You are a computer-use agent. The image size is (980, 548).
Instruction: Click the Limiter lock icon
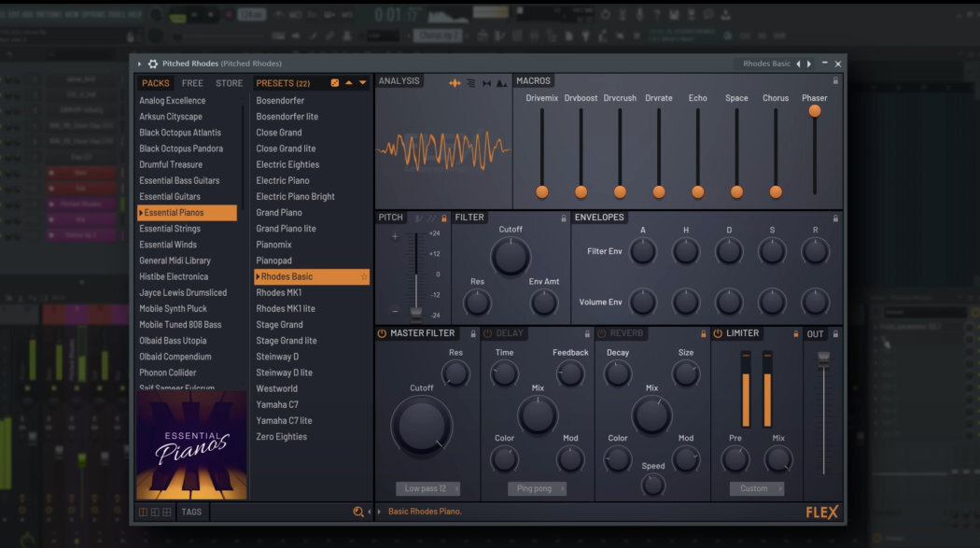pos(795,334)
